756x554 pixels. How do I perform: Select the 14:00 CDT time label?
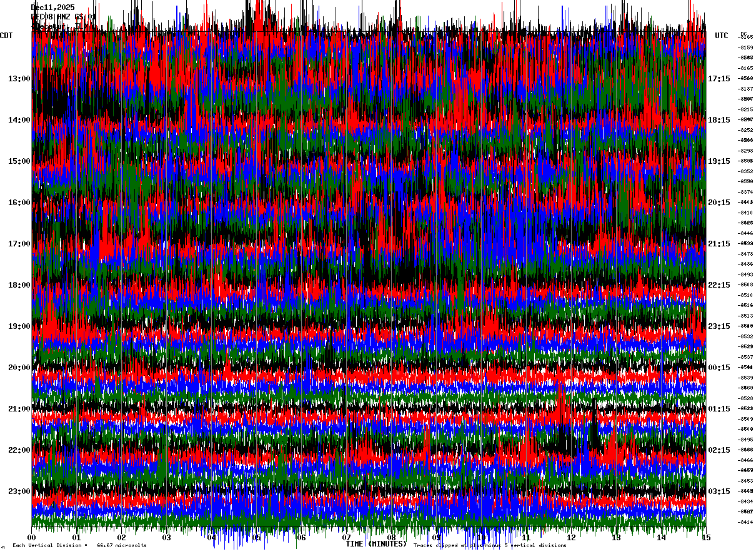(x=19, y=120)
